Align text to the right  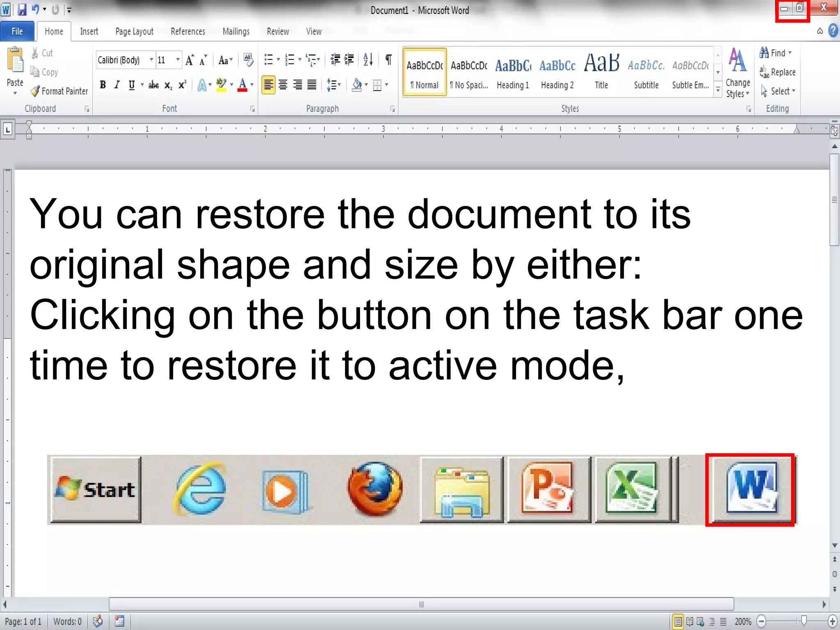pos(297,85)
